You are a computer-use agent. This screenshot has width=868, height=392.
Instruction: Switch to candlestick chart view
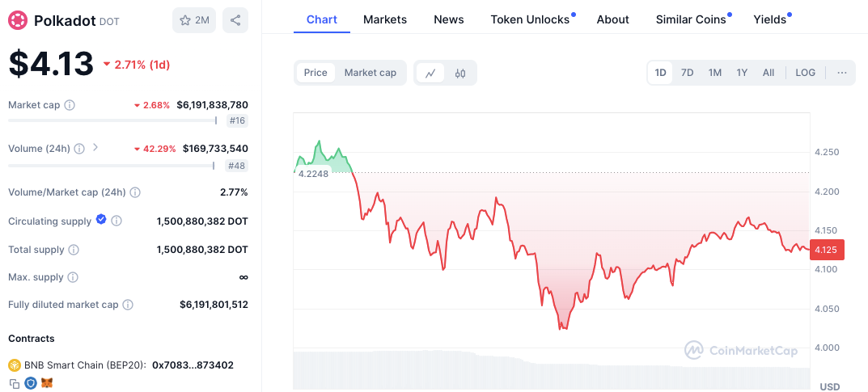tap(460, 73)
